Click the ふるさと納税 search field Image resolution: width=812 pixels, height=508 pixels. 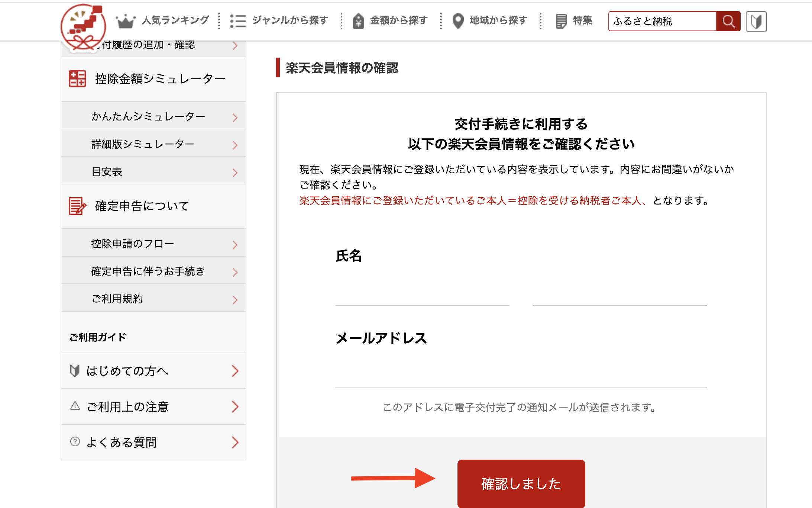click(x=662, y=21)
